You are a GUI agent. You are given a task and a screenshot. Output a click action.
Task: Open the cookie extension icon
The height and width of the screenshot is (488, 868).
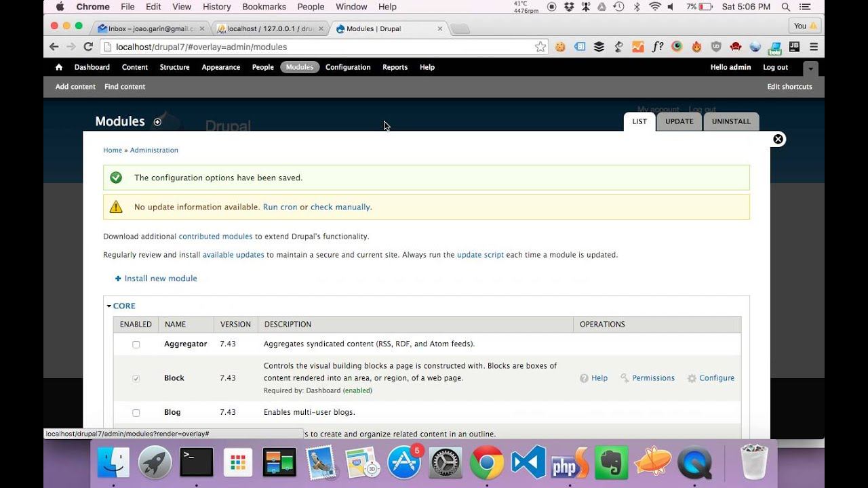click(x=560, y=47)
